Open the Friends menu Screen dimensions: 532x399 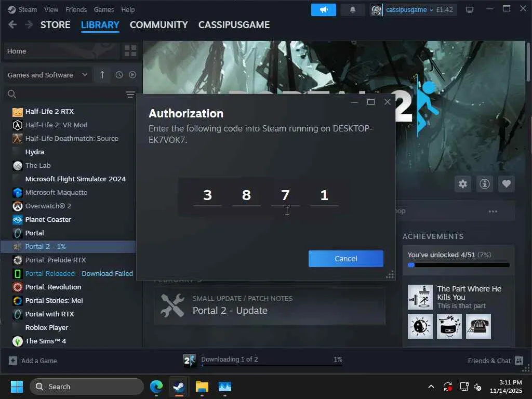click(x=76, y=10)
